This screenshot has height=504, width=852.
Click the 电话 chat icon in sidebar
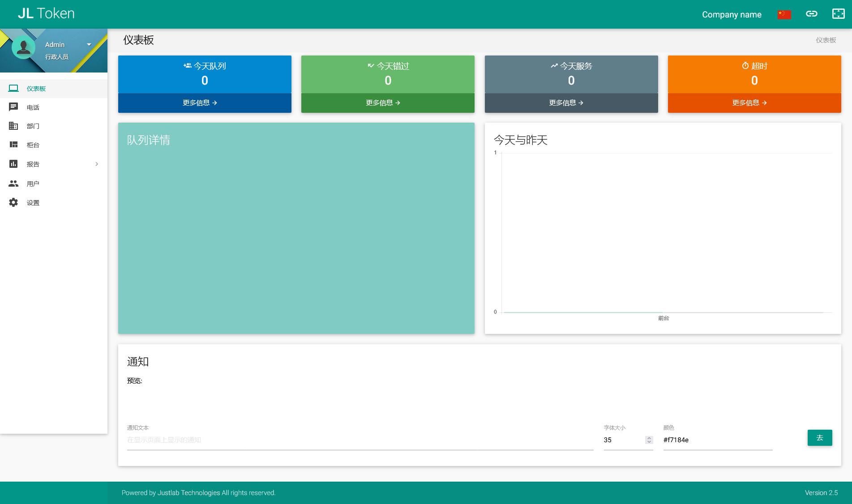(13, 107)
